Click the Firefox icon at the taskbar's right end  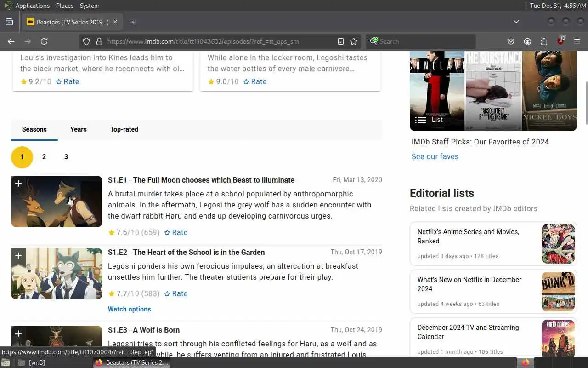click(526, 362)
